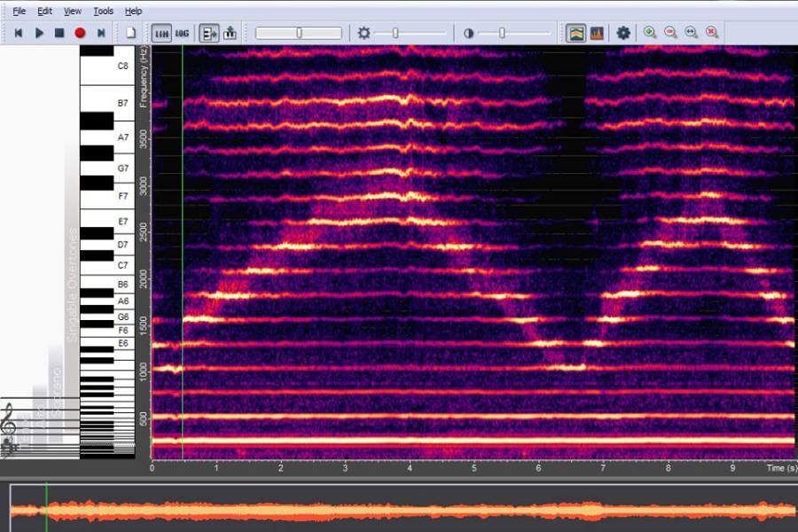
Task: Open the Tools menu
Action: pos(104,11)
